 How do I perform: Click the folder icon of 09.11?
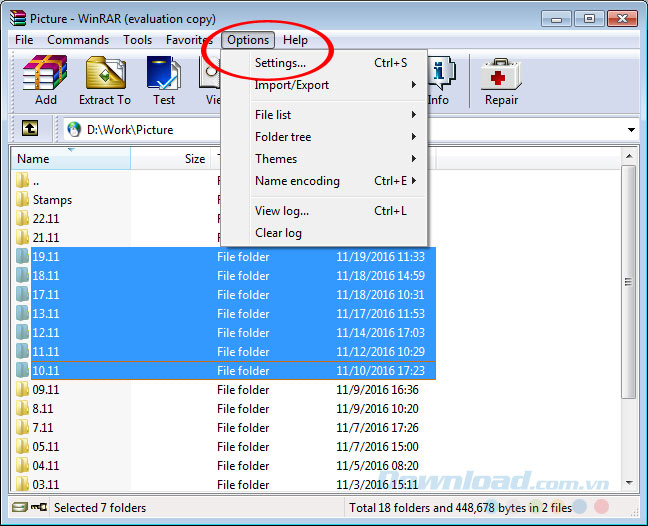(x=22, y=390)
